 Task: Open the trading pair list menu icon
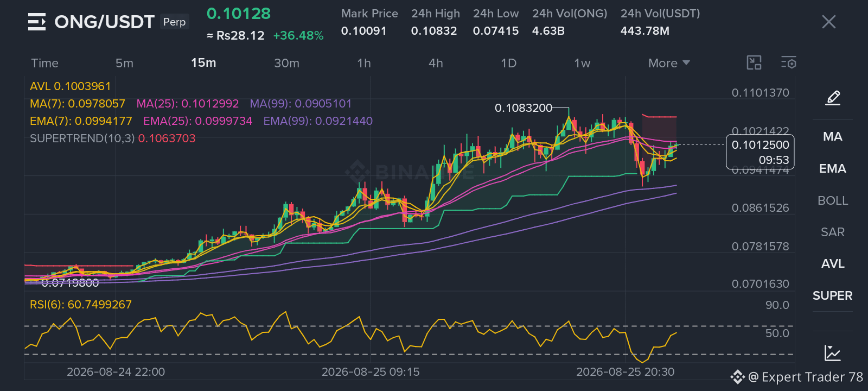pyautogui.click(x=37, y=22)
